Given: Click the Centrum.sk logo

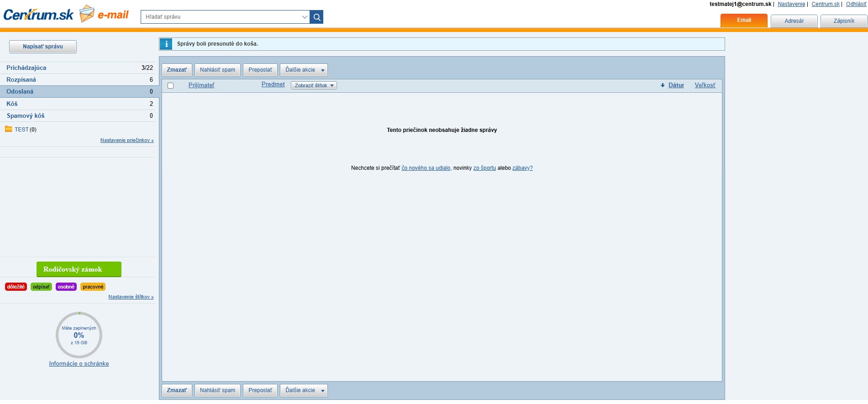Looking at the screenshot, I should pyautogui.click(x=38, y=15).
